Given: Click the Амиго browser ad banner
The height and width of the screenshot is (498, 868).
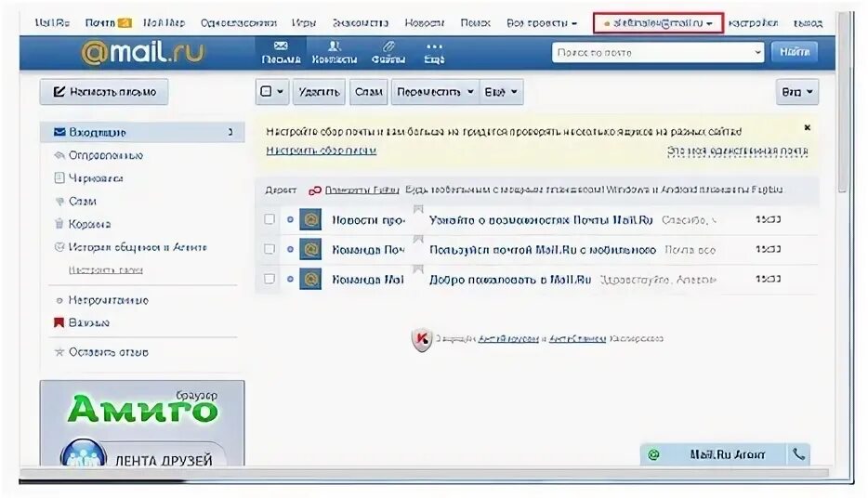Looking at the screenshot, I should tap(142, 424).
